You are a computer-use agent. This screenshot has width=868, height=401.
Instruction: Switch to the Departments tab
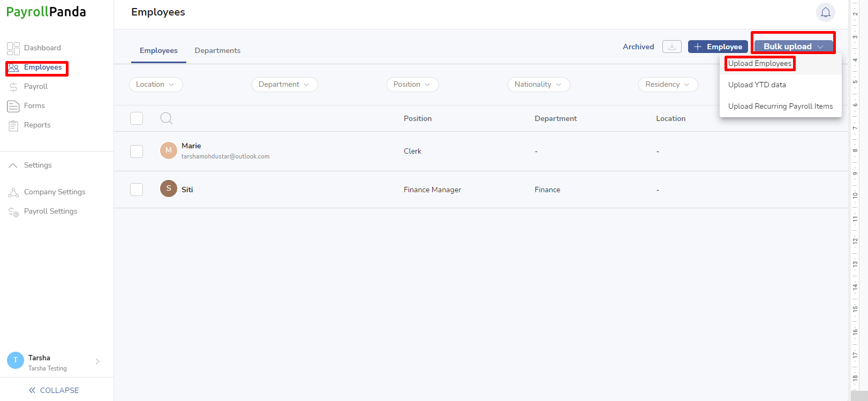[217, 50]
